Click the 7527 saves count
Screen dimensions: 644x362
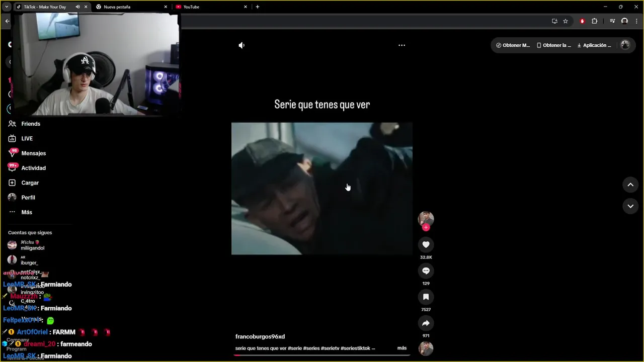(x=426, y=310)
